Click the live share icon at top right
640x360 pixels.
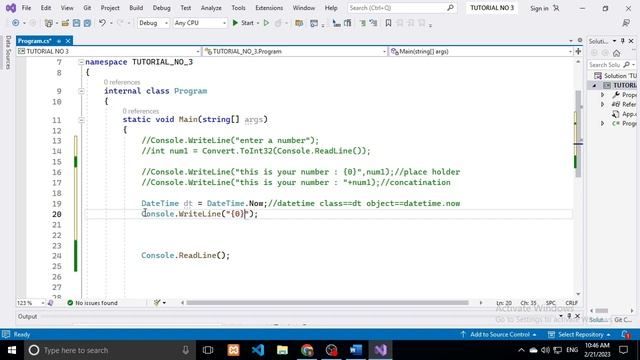coord(626,23)
